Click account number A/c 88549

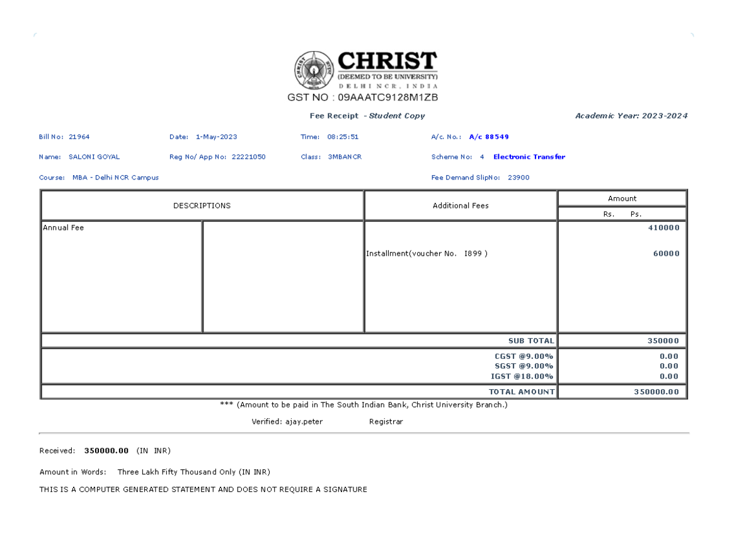489,137
